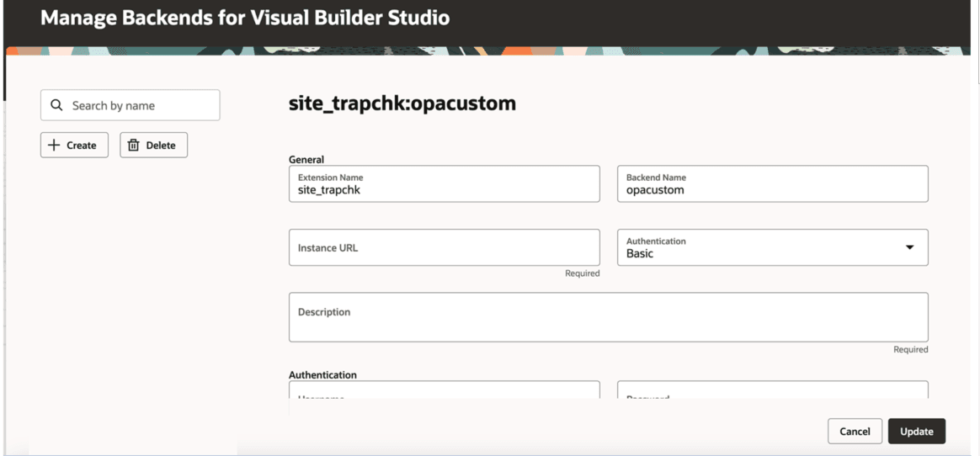Click into the Description text area
Screen dimensions: 980x456
pos(608,317)
